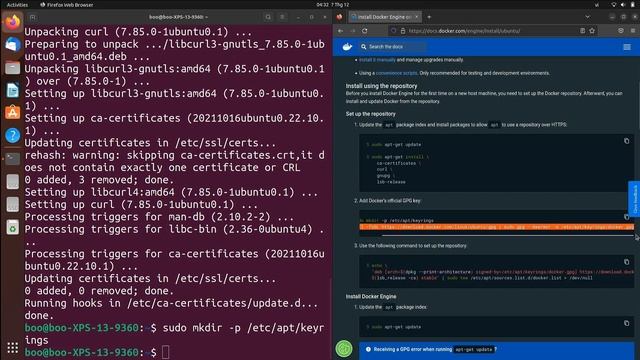Click the 'Install using the repository' heading

pos(382,86)
